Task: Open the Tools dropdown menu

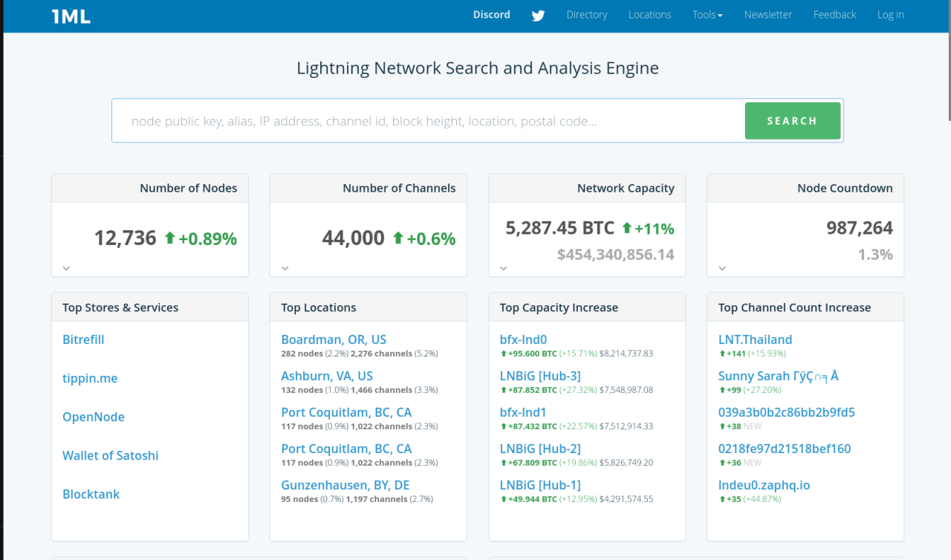Action: [707, 15]
